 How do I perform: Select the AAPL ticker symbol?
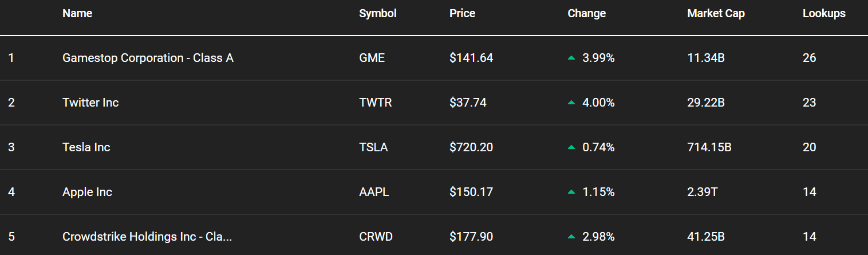374,192
